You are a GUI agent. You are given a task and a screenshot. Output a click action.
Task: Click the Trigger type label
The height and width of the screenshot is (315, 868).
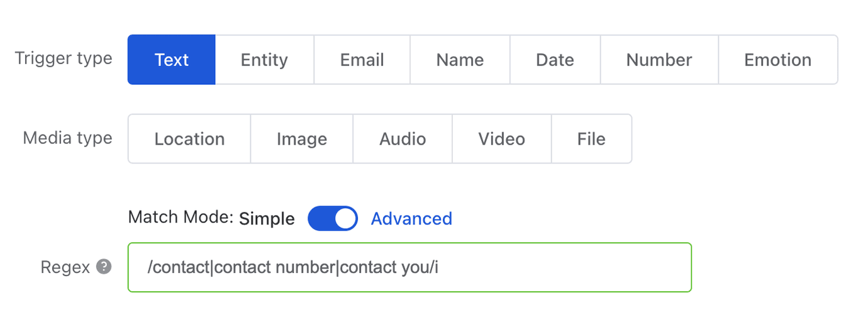tap(64, 58)
